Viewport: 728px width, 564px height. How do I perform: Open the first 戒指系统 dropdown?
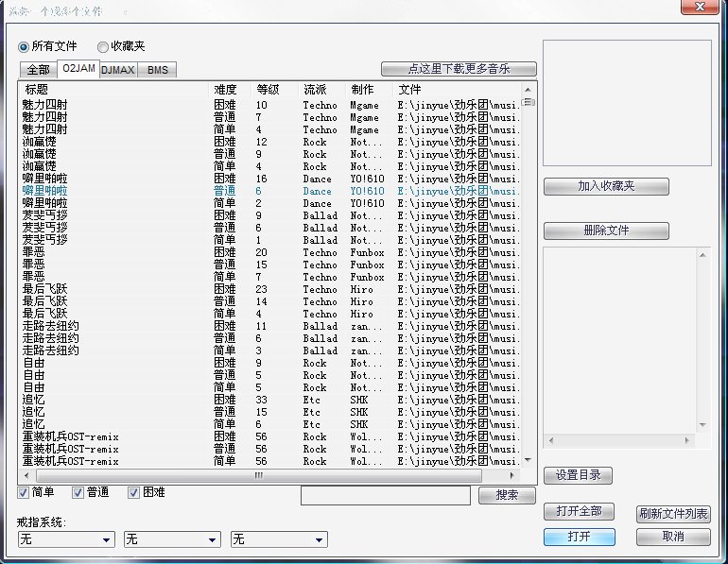(x=66, y=539)
